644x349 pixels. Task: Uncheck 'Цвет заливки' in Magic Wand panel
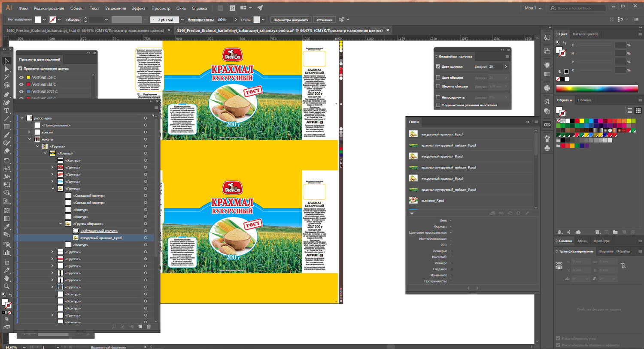click(x=438, y=66)
